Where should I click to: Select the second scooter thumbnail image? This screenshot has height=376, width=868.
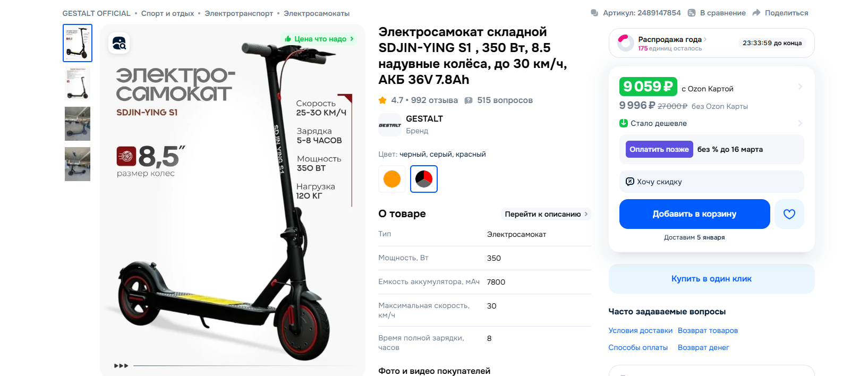click(78, 83)
